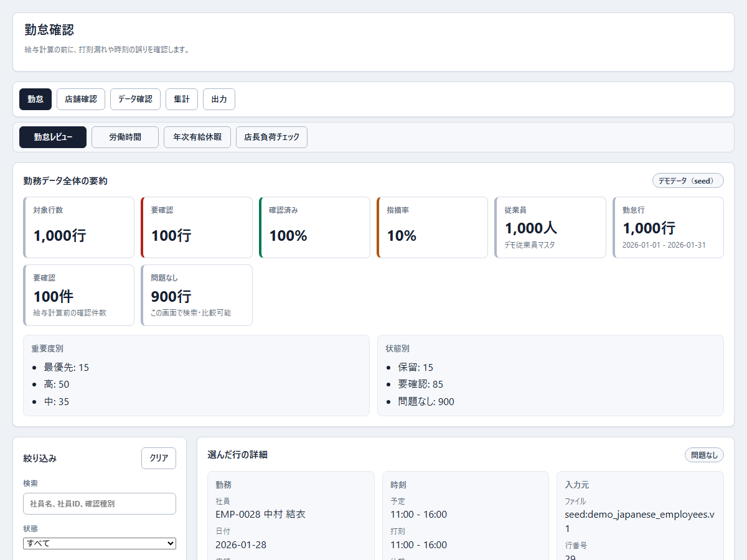Click the 中: 35 list item

pyautogui.click(x=56, y=401)
